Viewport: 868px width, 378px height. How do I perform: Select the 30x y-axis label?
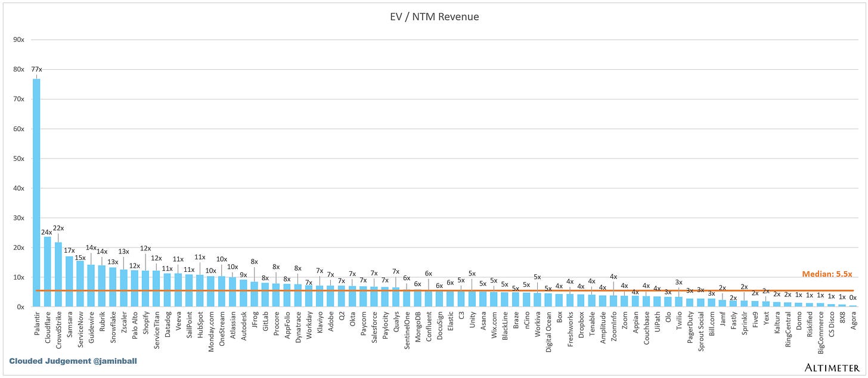tap(18, 218)
